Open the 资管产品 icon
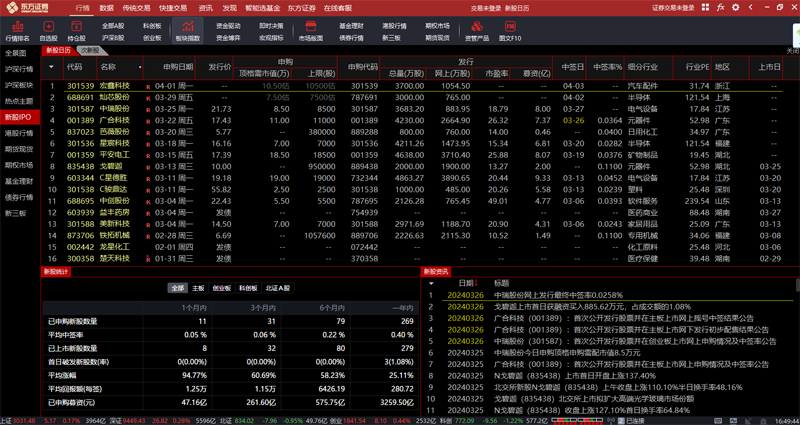 click(x=477, y=31)
